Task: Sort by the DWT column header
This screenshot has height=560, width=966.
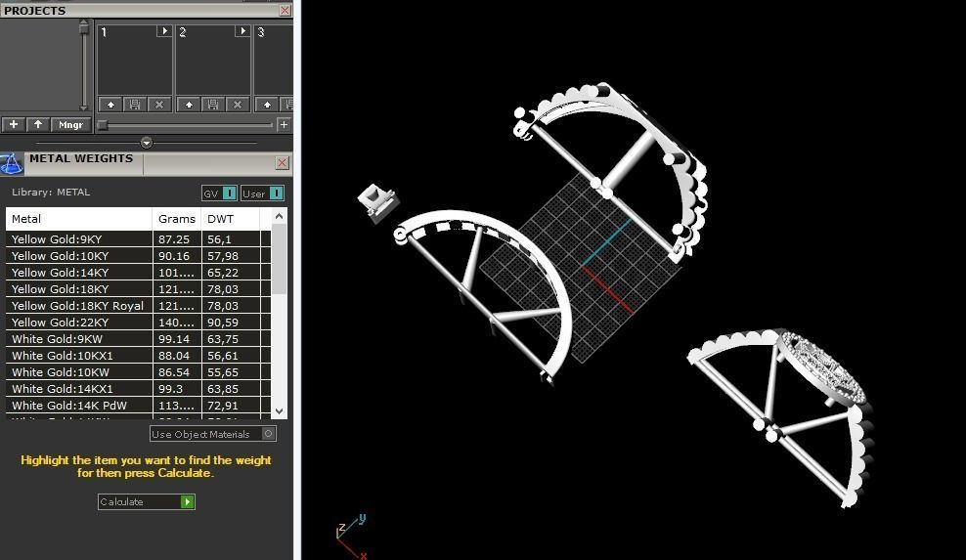Action: point(231,219)
